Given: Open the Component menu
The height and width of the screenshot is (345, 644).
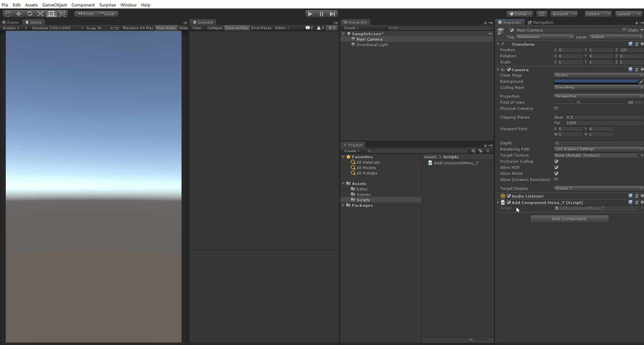Looking at the screenshot, I should click(83, 5).
